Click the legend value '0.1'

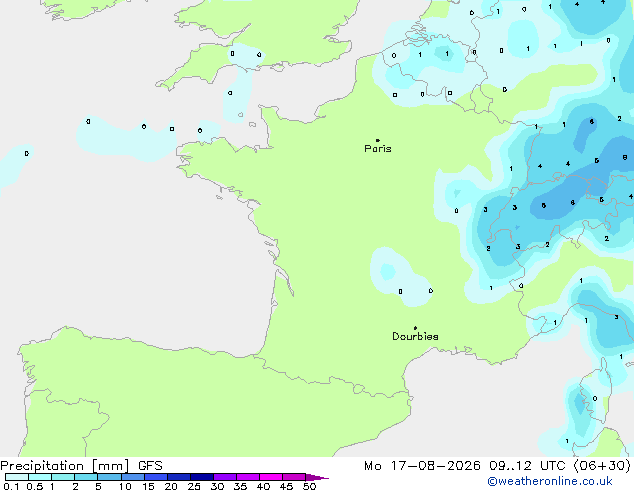click(11, 486)
